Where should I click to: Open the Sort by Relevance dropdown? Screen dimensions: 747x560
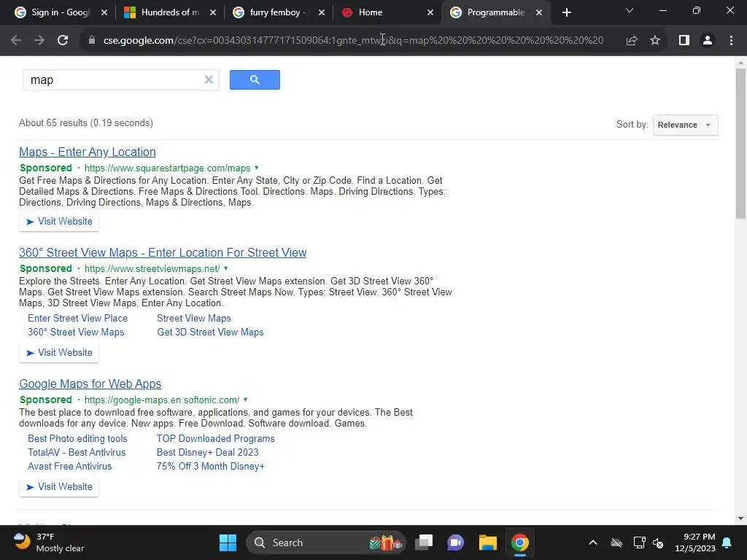pyautogui.click(x=685, y=125)
